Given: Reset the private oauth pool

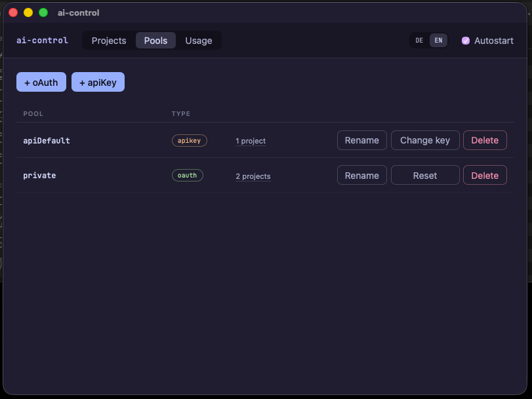Looking at the screenshot, I should coord(425,176).
